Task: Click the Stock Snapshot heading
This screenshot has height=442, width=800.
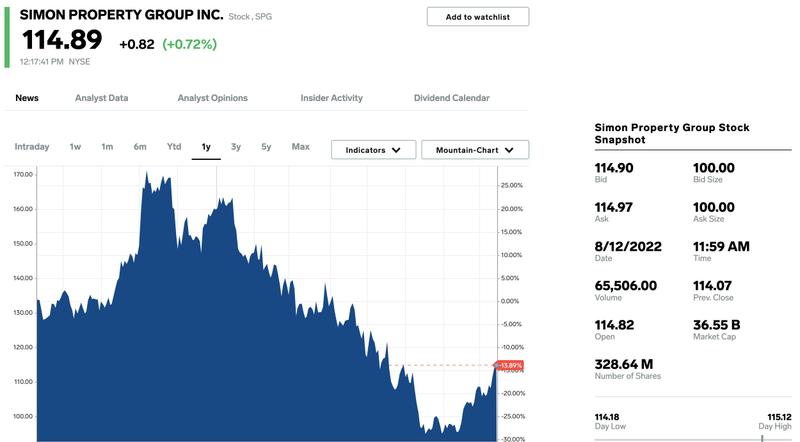Action: [x=672, y=134]
